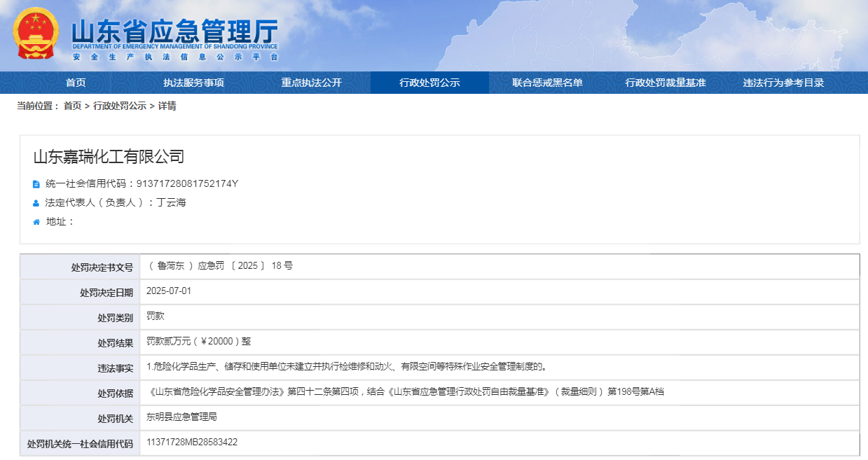Click the home icon beside 地址

pos(36,222)
